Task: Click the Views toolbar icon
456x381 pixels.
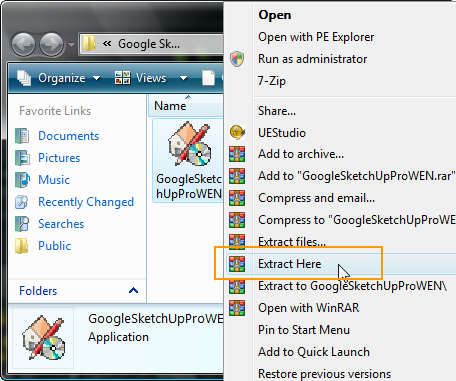Action: pos(122,78)
